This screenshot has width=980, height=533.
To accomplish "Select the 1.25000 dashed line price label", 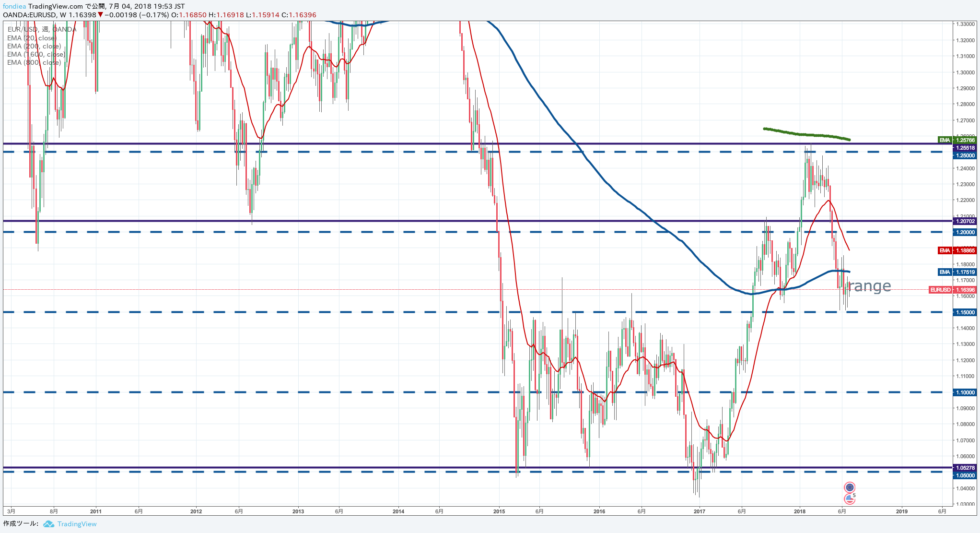I will click(965, 155).
